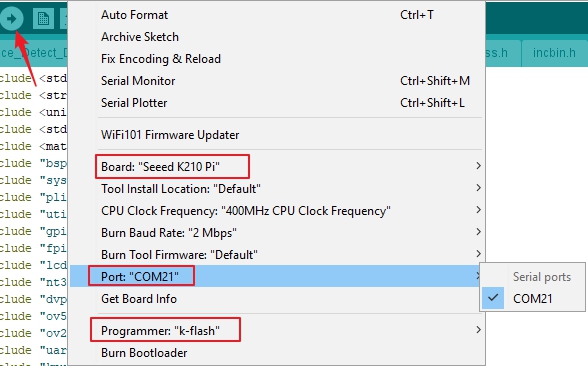This screenshot has width=588, height=366.
Task: Click the Port "COM21" menu item
Action: pyautogui.click(x=276, y=276)
